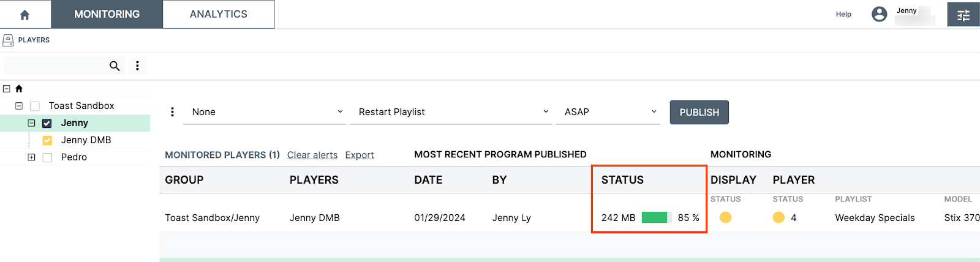Image resolution: width=980 pixels, height=262 pixels.
Task: Expand the Pedro tree node
Action: [31, 157]
